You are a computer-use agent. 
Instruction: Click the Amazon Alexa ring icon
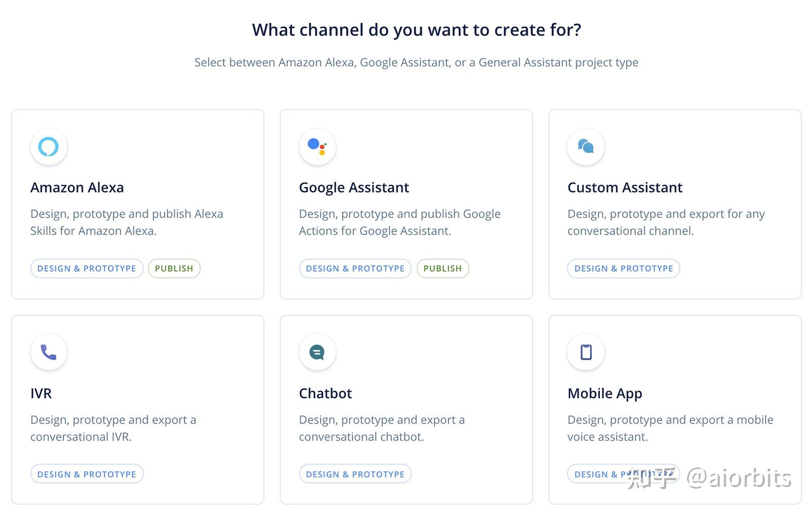[49, 147]
